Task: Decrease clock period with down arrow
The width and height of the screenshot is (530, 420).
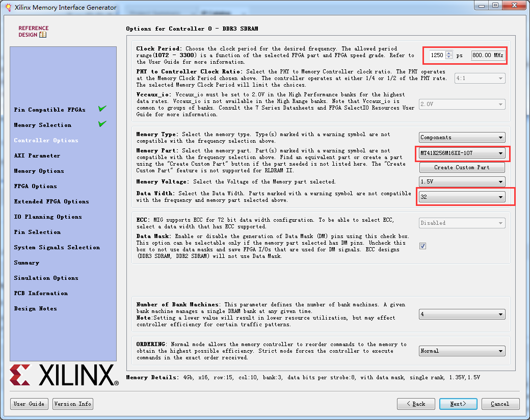Action: pyautogui.click(x=449, y=57)
